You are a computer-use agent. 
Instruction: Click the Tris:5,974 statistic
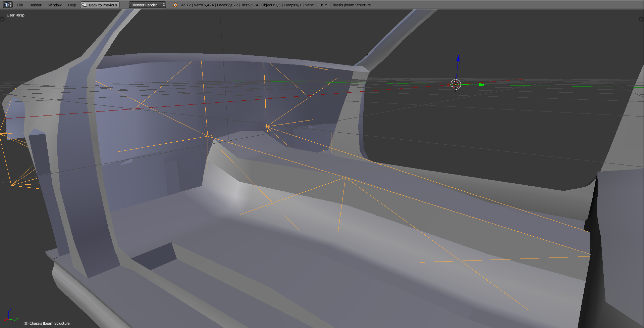coord(250,5)
